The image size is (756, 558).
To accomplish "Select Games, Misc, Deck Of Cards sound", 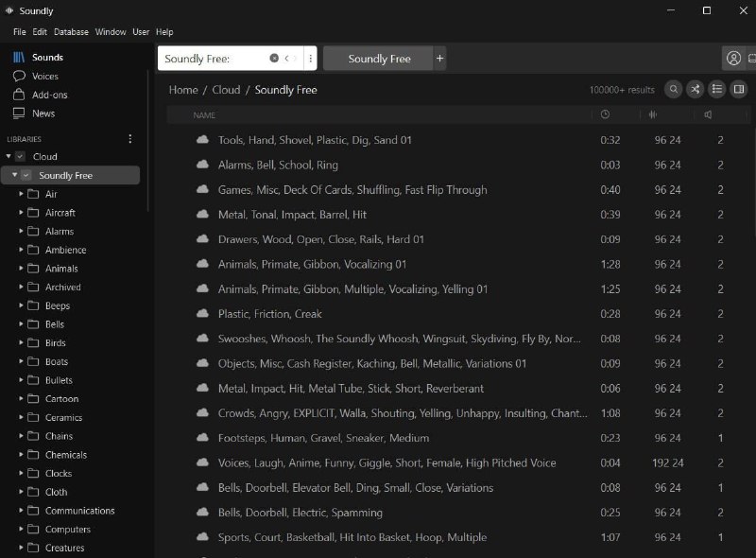I will [x=352, y=190].
